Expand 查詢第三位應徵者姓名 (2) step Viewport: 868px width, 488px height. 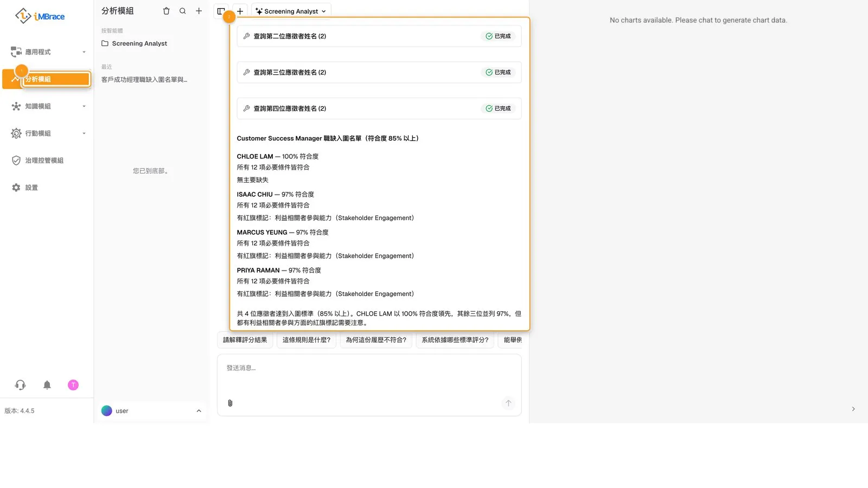point(379,72)
